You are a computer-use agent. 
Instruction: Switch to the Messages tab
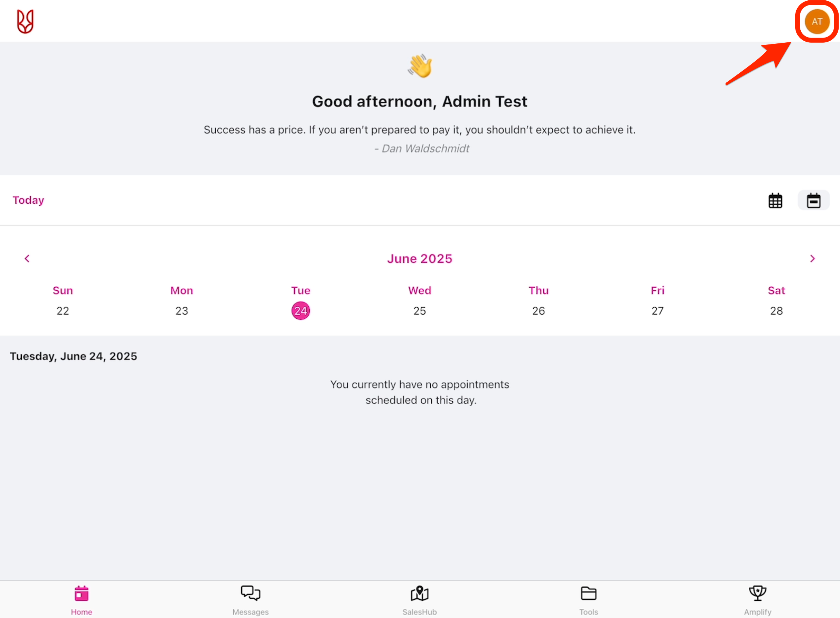(250, 599)
